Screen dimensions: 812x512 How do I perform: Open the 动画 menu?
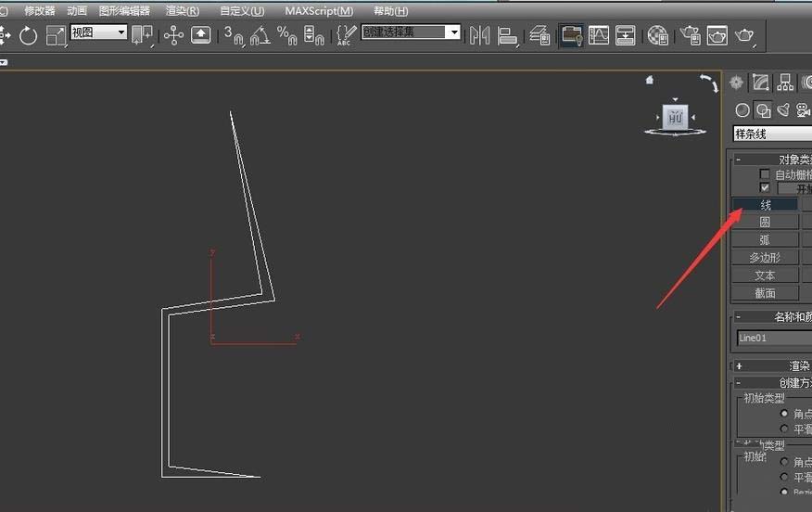coord(77,11)
